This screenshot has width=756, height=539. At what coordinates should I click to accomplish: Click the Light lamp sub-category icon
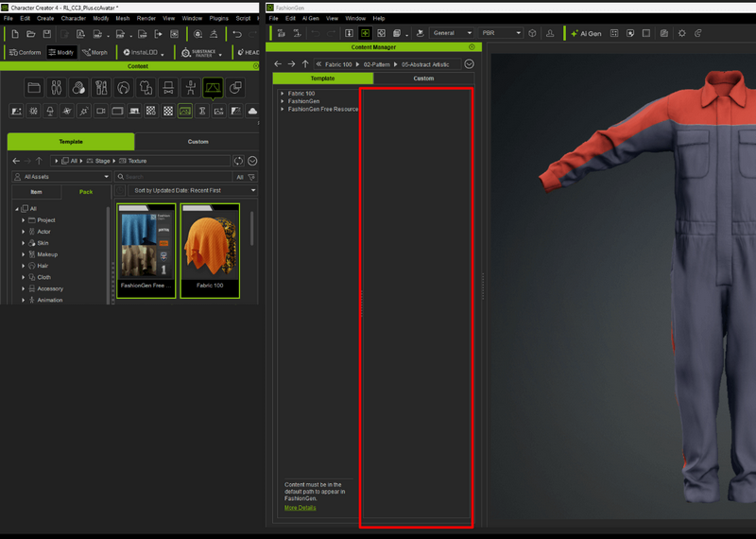coord(50,111)
